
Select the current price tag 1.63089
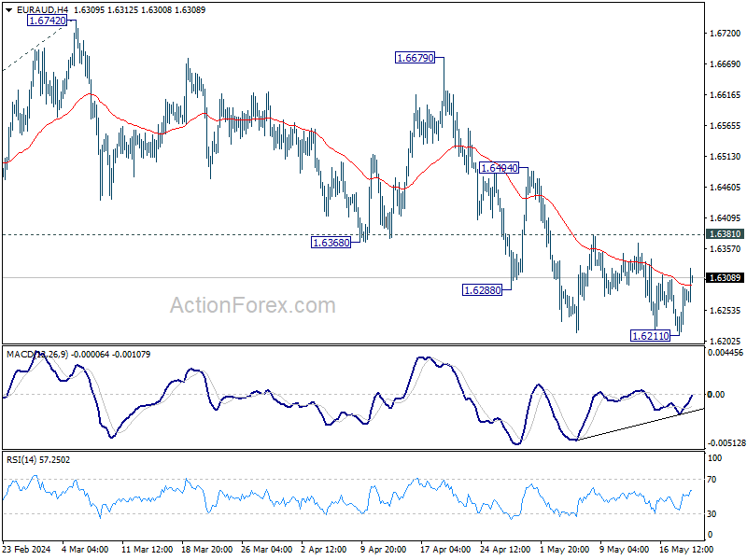pyautogui.click(x=725, y=277)
